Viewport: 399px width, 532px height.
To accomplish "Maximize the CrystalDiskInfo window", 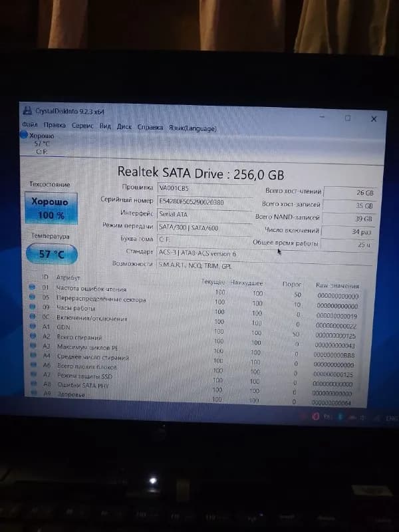I will pyautogui.click(x=347, y=118).
